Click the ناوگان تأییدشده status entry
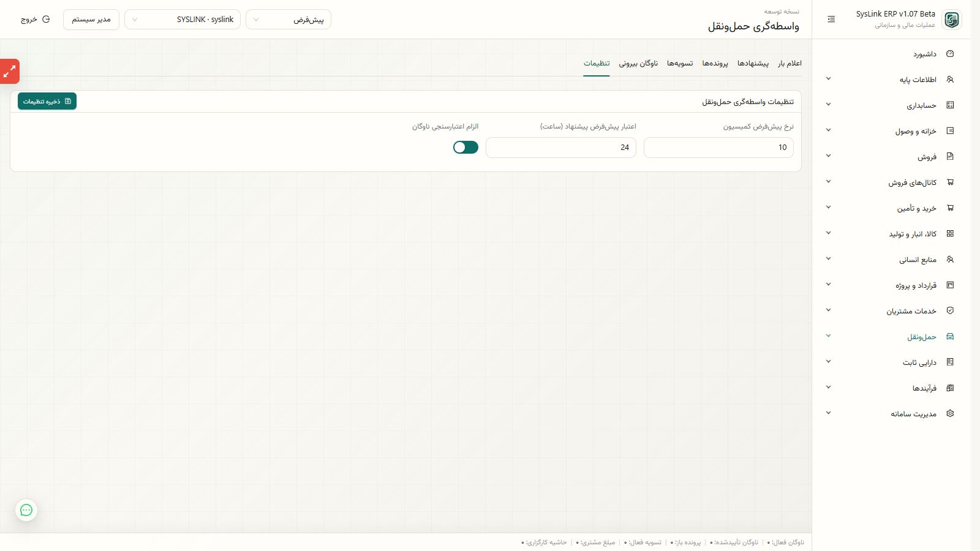The width and height of the screenshot is (980, 551). (x=734, y=542)
